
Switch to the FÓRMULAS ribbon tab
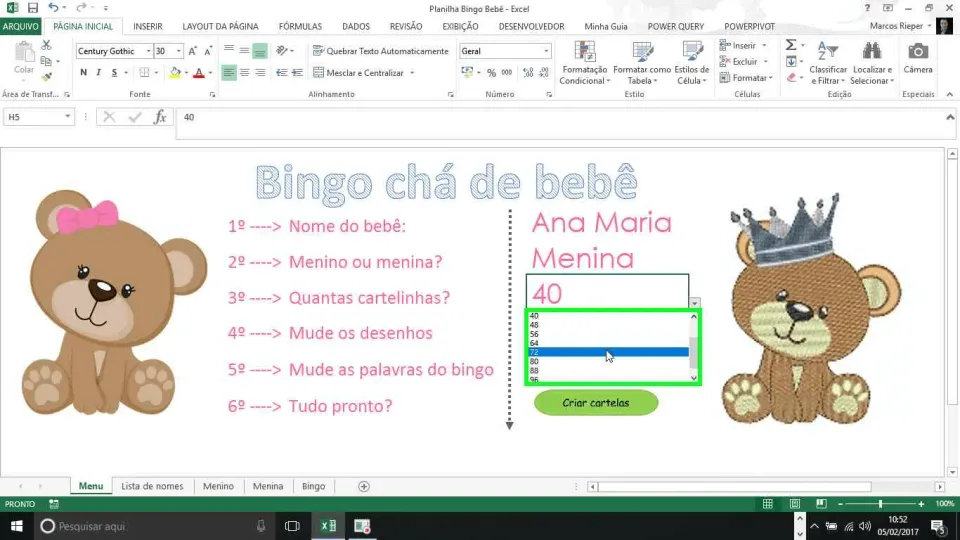300,26
